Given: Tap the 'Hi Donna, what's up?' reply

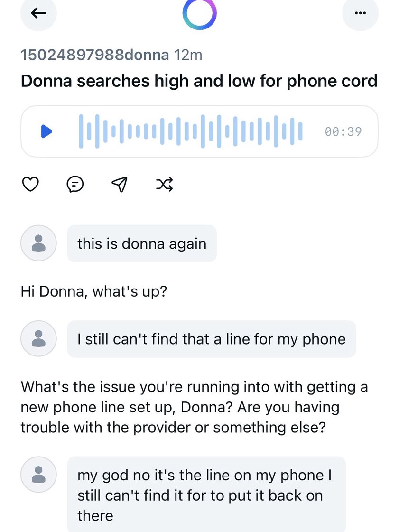Looking at the screenshot, I should pos(94,291).
